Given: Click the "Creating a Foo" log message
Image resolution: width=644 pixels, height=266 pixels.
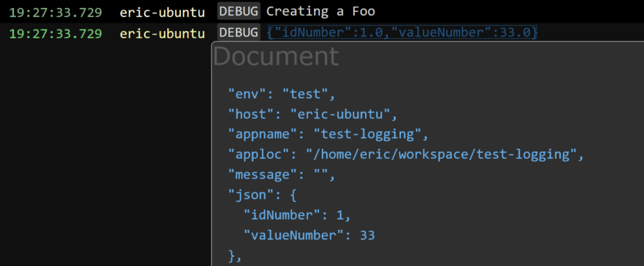Looking at the screenshot, I should (320, 12).
